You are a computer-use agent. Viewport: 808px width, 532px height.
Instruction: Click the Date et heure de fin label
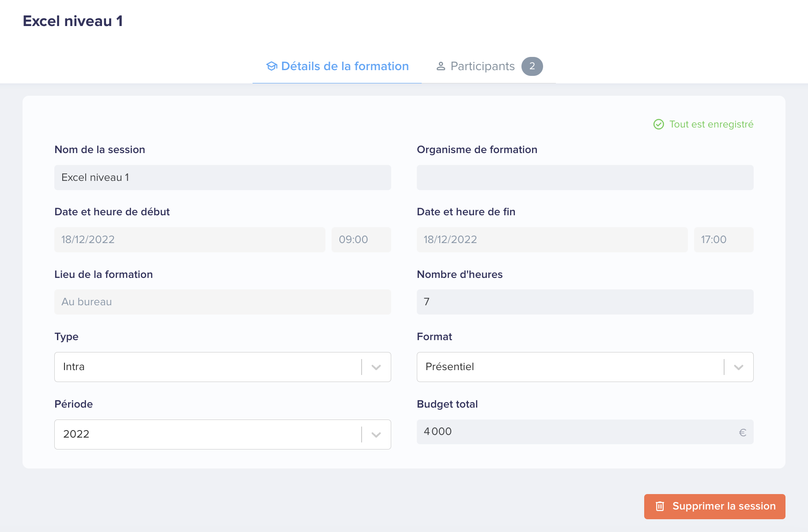(x=466, y=212)
